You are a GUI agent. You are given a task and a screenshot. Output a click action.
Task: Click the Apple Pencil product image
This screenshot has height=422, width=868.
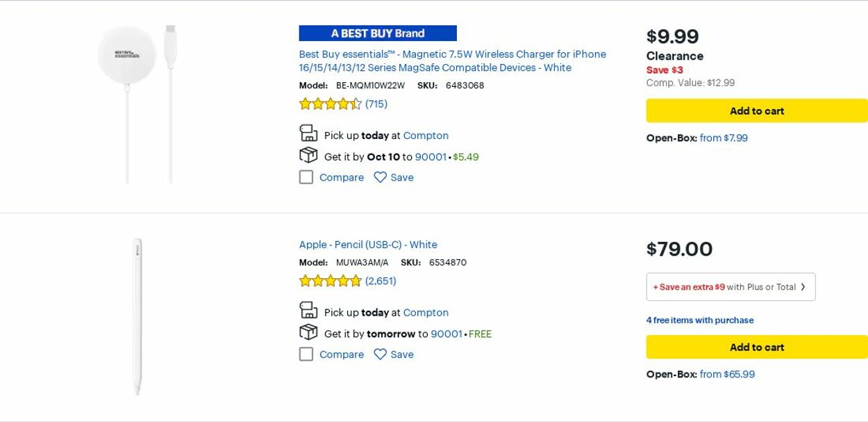[137, 317]
